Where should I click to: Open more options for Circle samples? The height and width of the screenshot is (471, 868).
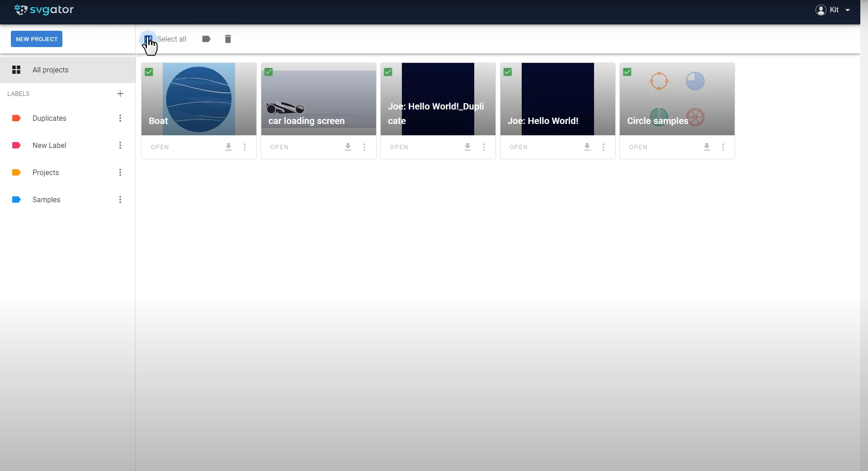(x=723, y=147)
